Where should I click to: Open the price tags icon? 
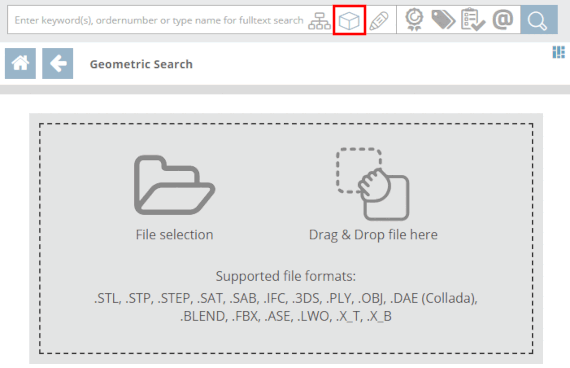coord(443,20)
